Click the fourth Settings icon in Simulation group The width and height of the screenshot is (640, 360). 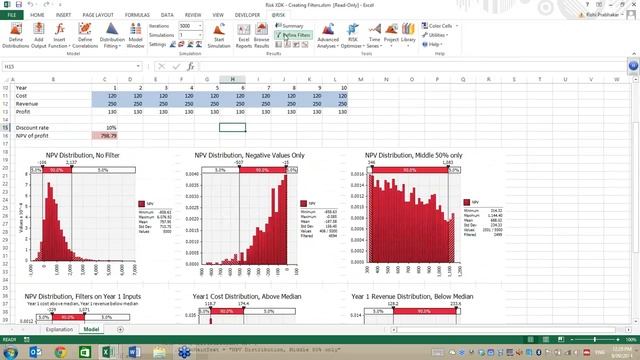(x=199, y=44)
